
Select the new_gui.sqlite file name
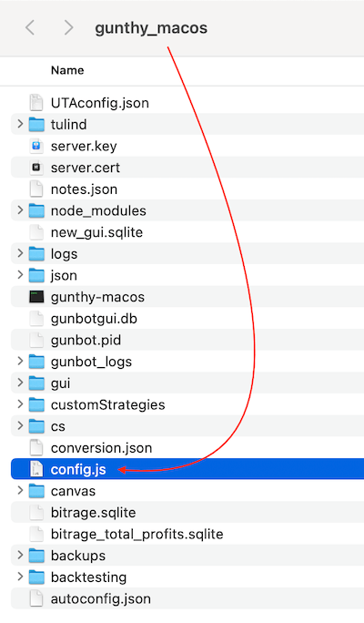[96, 232]
